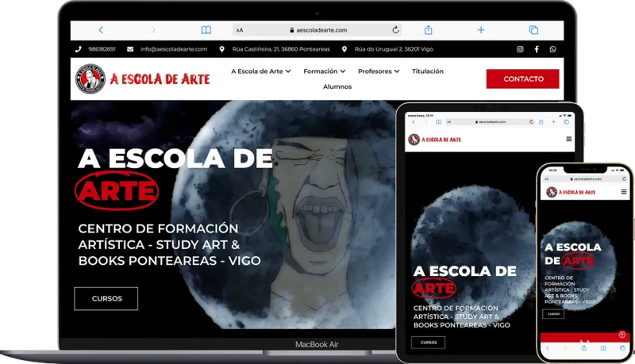
Task: Click info@aescoladearte.com email link
Action: point(174,49)
